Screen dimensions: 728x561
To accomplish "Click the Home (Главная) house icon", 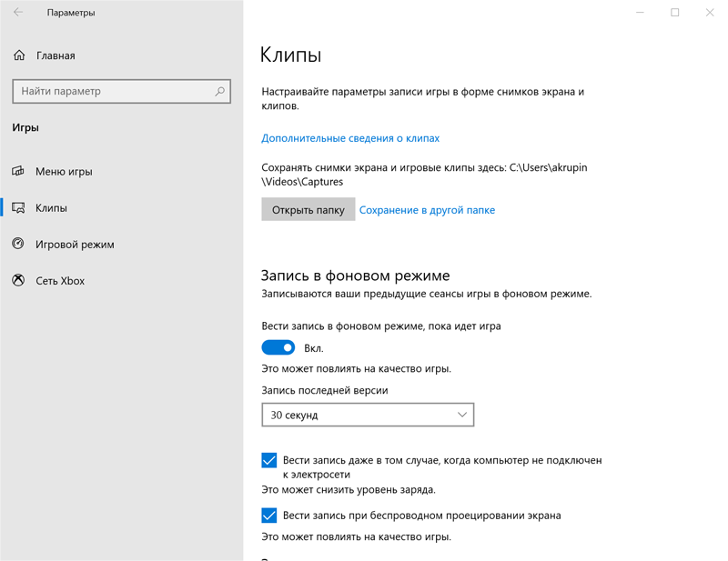I will click(19, 55).
